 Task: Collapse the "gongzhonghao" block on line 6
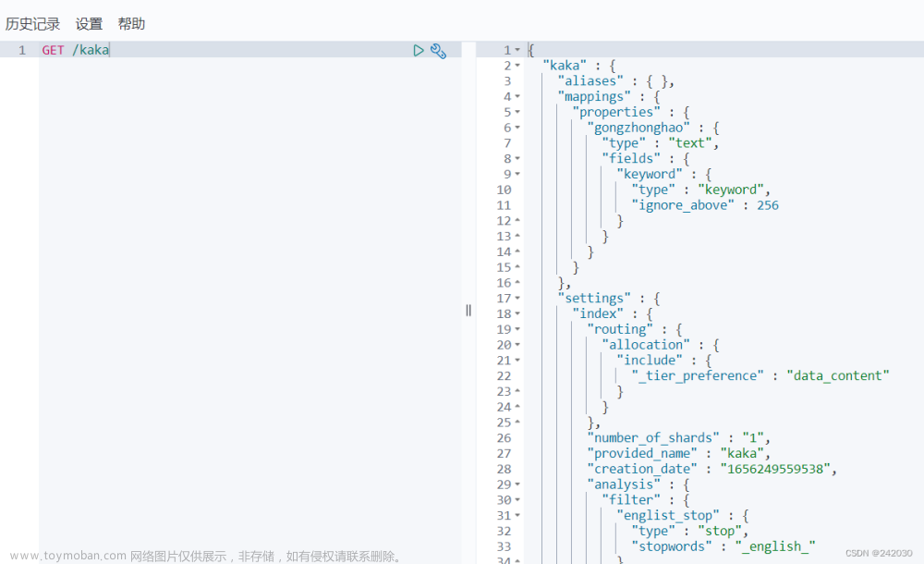click(x=517, y=128)
